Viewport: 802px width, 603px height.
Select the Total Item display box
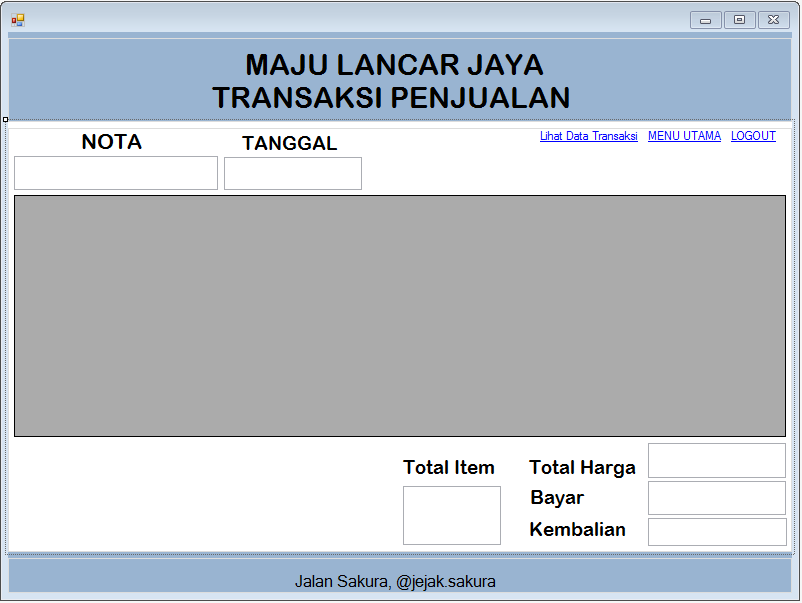451,515
